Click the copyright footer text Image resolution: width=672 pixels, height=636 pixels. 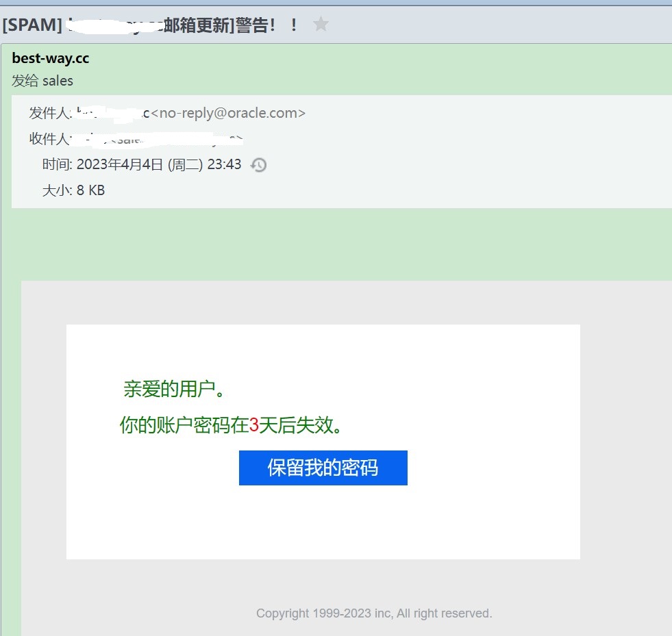click(x=374, y=613)
